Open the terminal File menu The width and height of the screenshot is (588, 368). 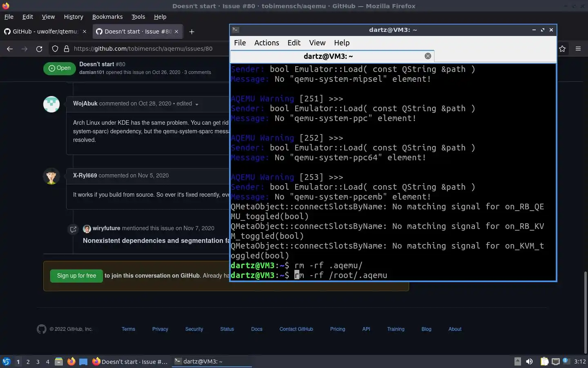240,43
